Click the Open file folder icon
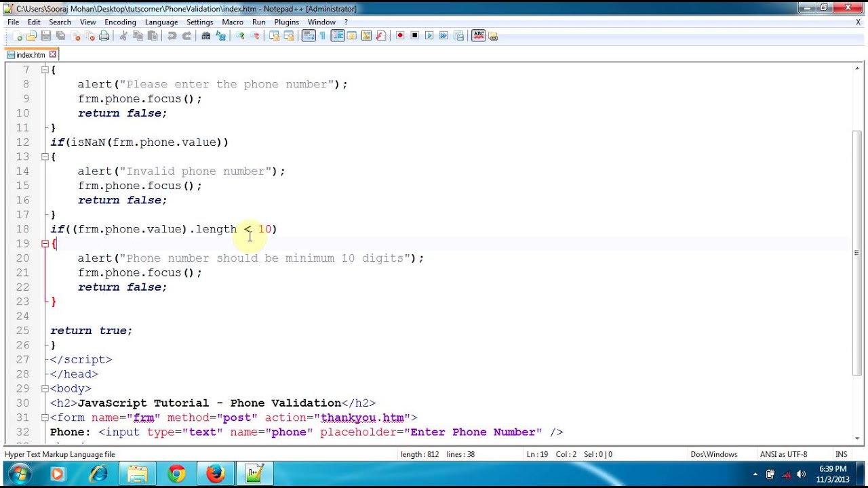868x488 pixels. coord(31,35)
